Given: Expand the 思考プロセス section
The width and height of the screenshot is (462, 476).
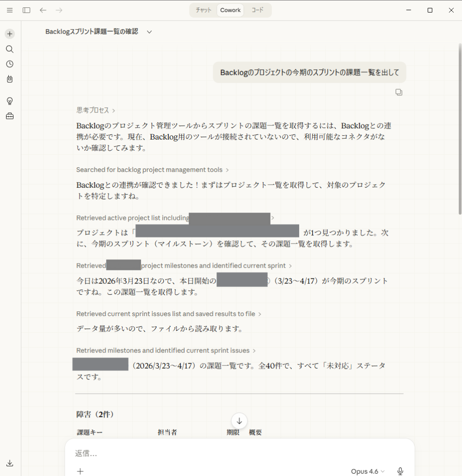Looking at the screenshot, I should point(95,110).
